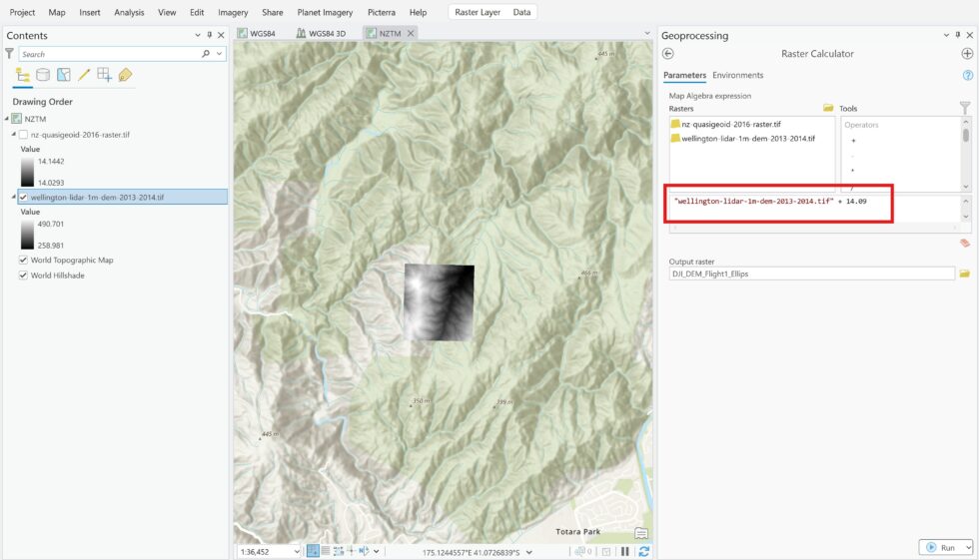Screen dimensions: 979x560
Task: Toggle map snapping in status bar
Action: pos(313,551)
